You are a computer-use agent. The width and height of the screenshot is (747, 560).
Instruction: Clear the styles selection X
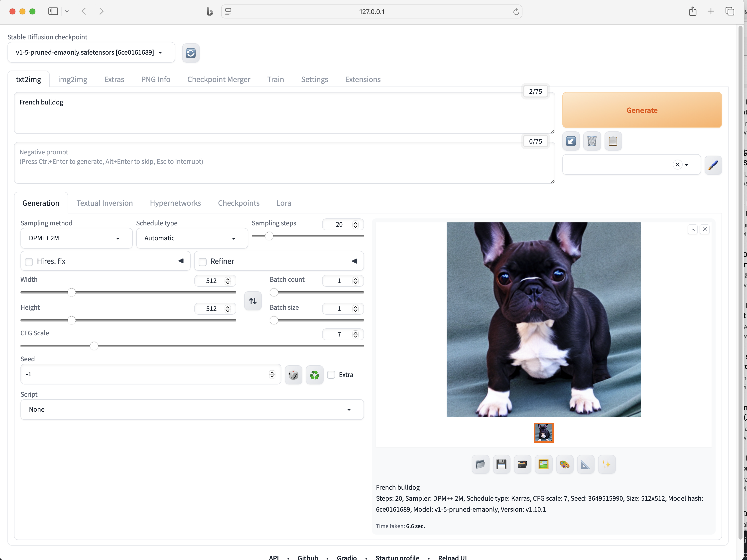click(677, 165)
